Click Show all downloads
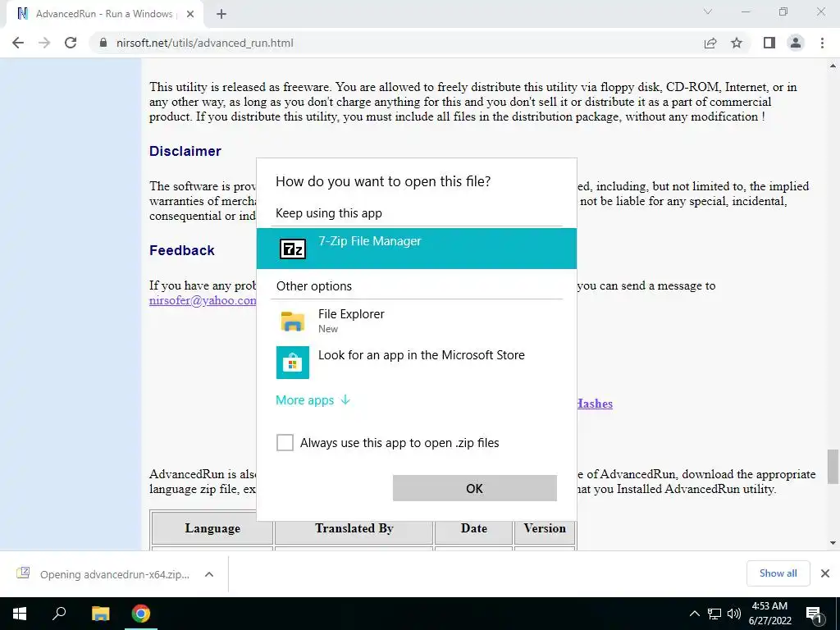The image size is (840, 630). click(x=778, y=573)
